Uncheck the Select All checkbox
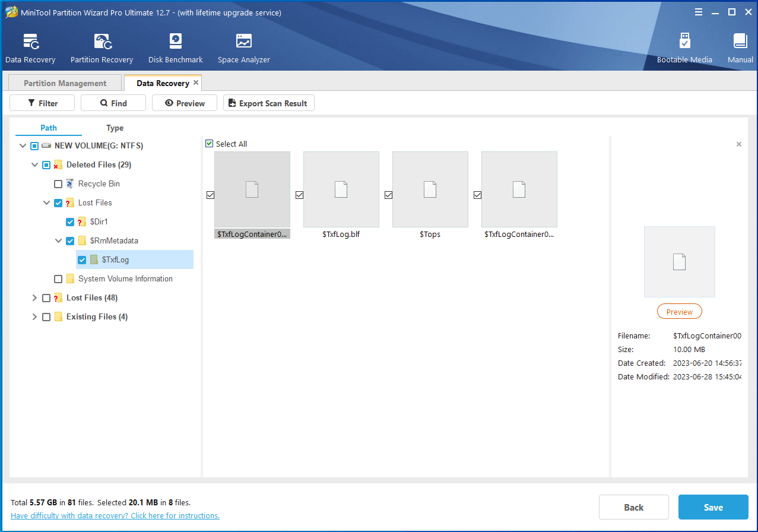Image resolution: width=758 pixels, height=532 pixels. tap(209, 144)
